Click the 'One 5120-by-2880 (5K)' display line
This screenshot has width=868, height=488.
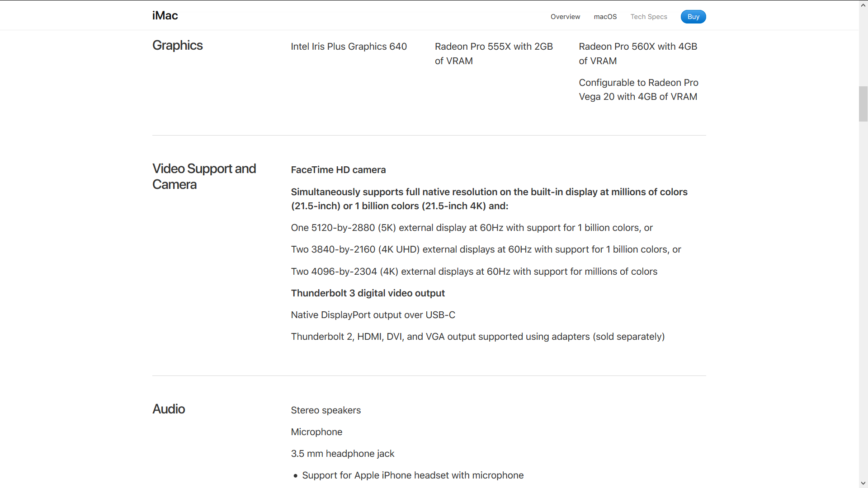tap(472, 228)
